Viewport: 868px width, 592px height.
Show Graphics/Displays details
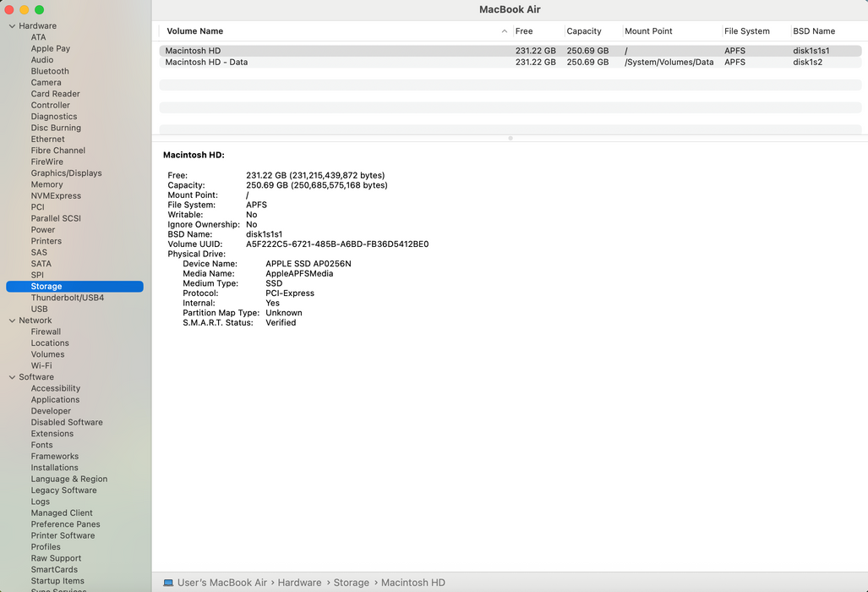67,173
